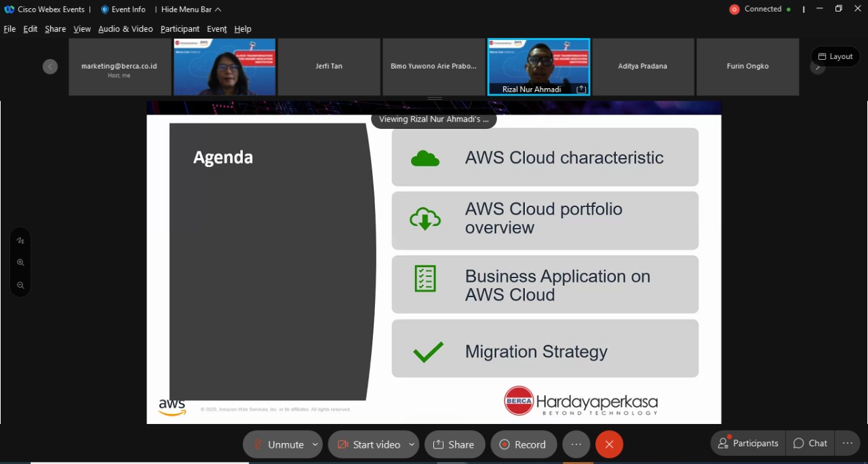Click Migration Strategy agenda item

(x=545, y=349)
